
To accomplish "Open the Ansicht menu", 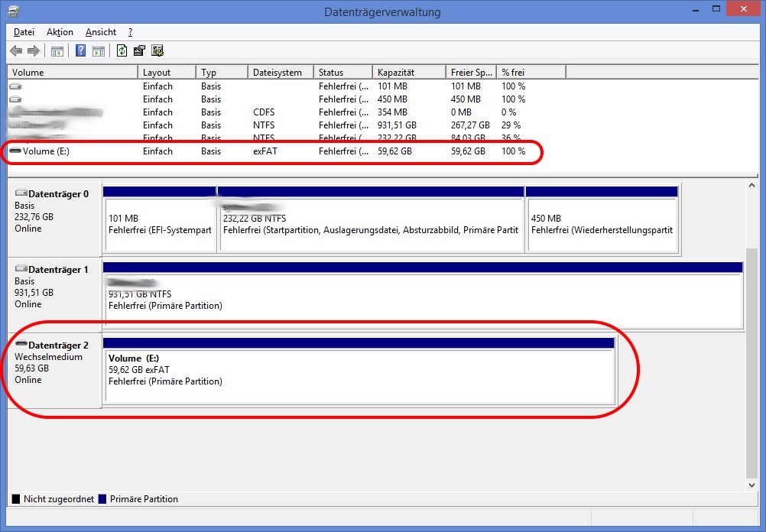I will click(x=101, y=32).
